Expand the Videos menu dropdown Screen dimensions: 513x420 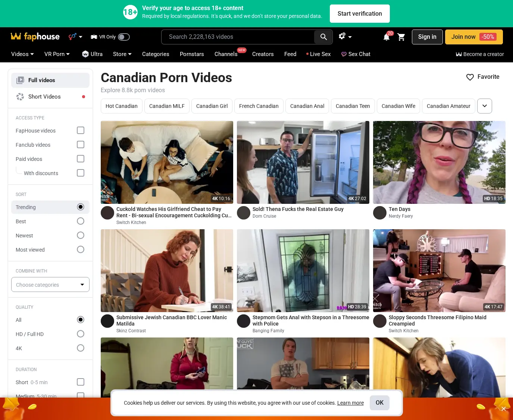(22, 54)
